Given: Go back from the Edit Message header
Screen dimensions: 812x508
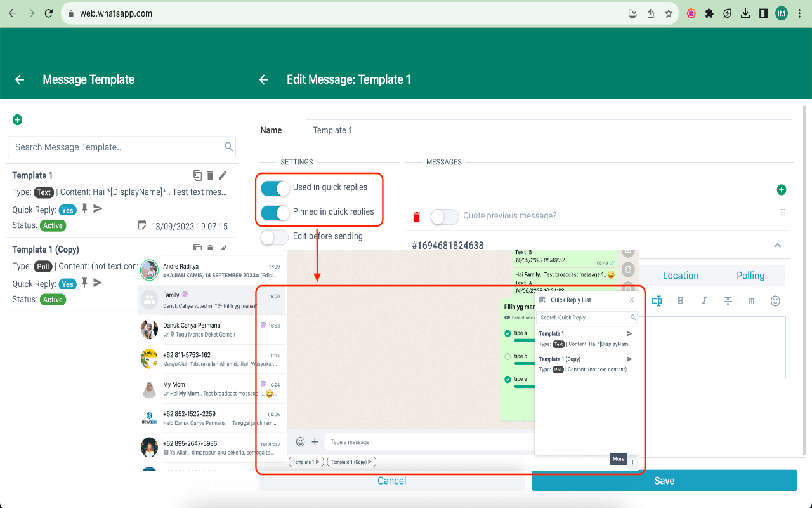Looking at the screenshot, I should pos(264,79).
